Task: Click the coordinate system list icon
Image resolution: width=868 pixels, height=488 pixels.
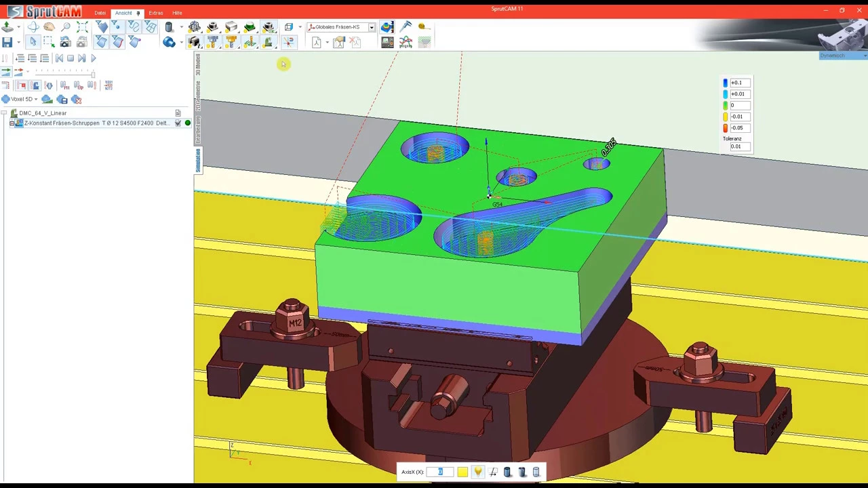Action: coord(339,42)
